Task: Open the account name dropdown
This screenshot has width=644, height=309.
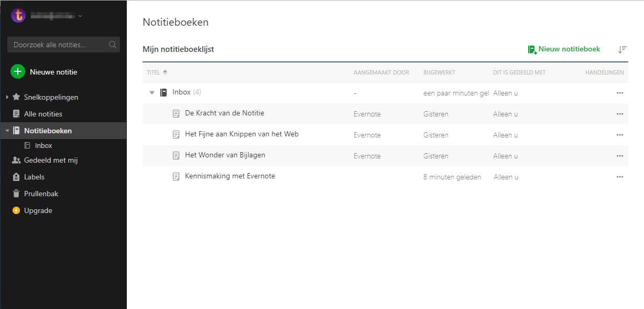Action: (x=80, y=16)
